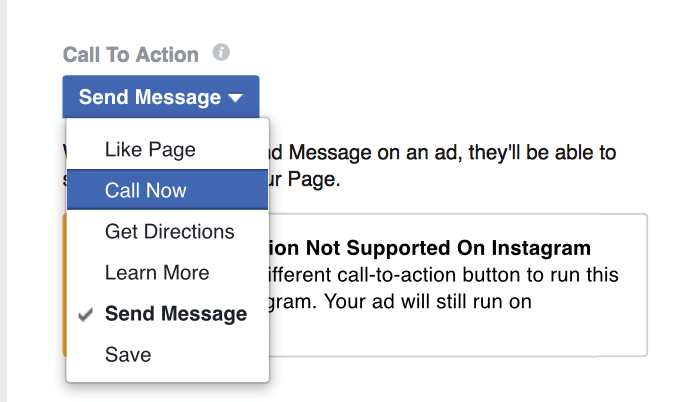The image size is (686, 402).
Task: Open the Send Message call-to-action dropdown button
Action: click(x=161, y=97)
